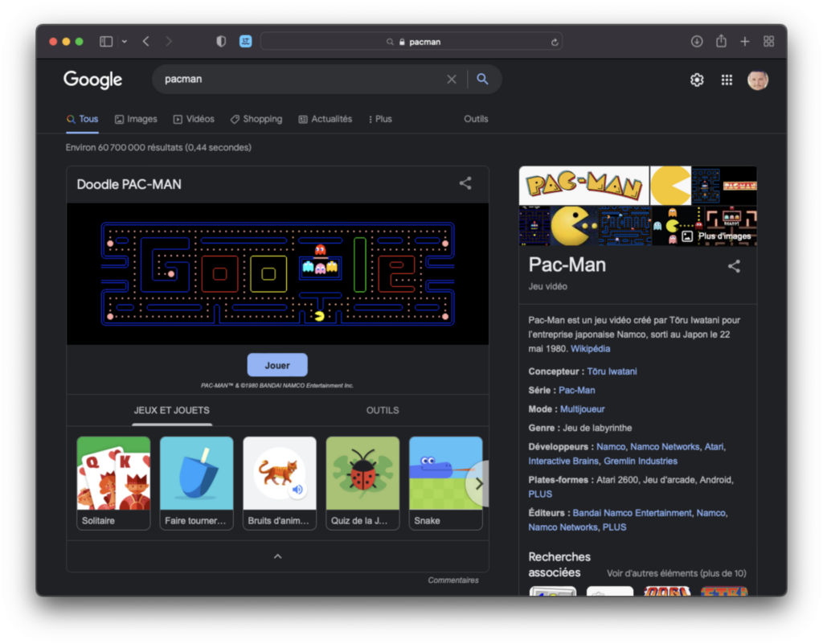Switch to the Shopping tab
This screenshot has height=644, width=823.
point(256,119)
